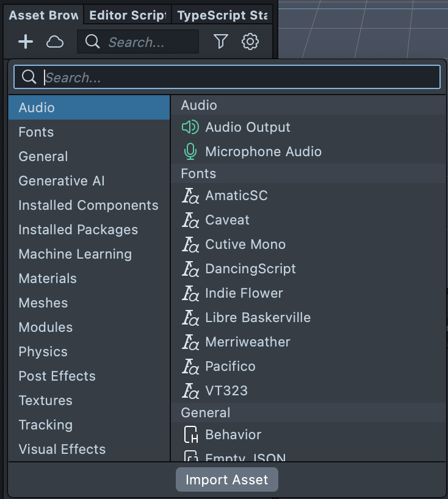
Task: Click the AmaticSC font icon
Action: pyautogui.click(x=190, y=196)
